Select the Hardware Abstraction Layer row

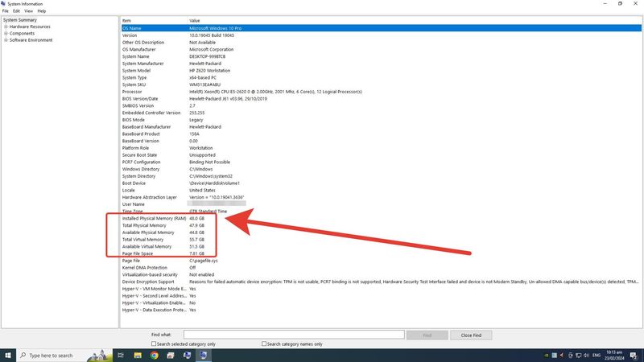tap(381, 197)
